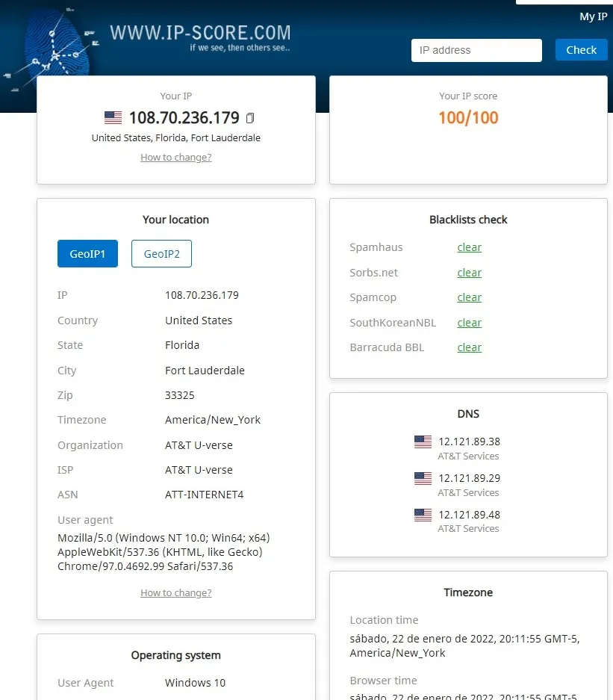613x700 pixels.
Task: Open How to change link under IP
Action: click(x=175, y=157)
